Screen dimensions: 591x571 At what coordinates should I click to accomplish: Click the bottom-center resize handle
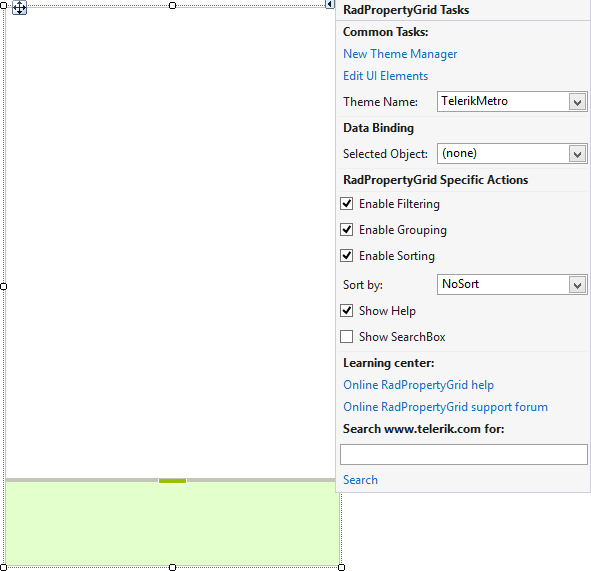tap(172, 567)
